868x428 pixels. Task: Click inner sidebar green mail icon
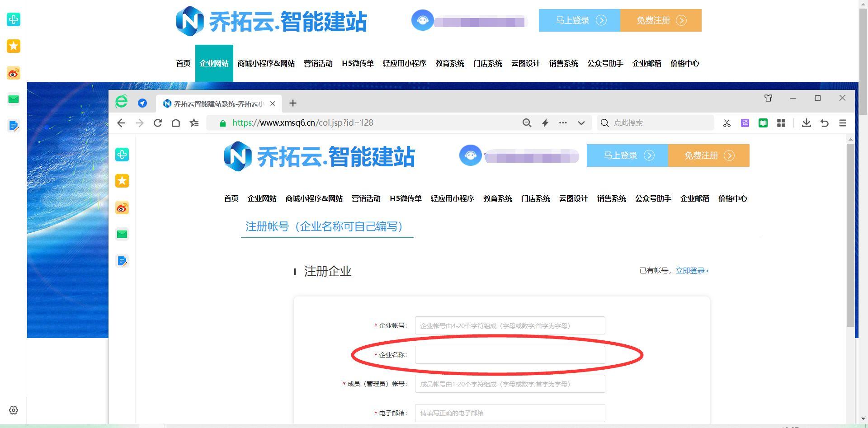coord(122,234)
